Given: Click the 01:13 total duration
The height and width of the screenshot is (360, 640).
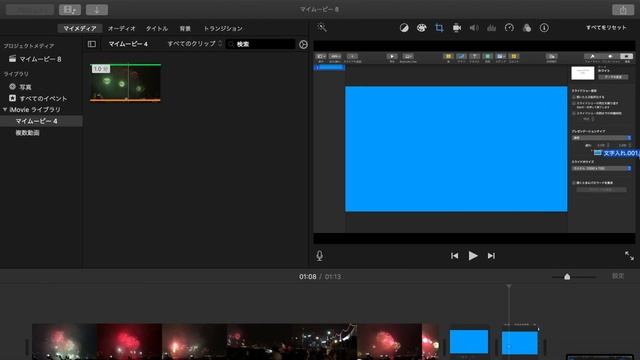Looking at the screenshot, I should pos(333,277).
